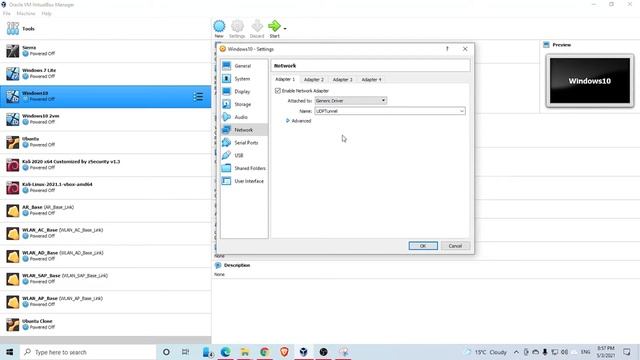Open the Attached to dropdown
This screenshot has height=360, width=640.
351,100
